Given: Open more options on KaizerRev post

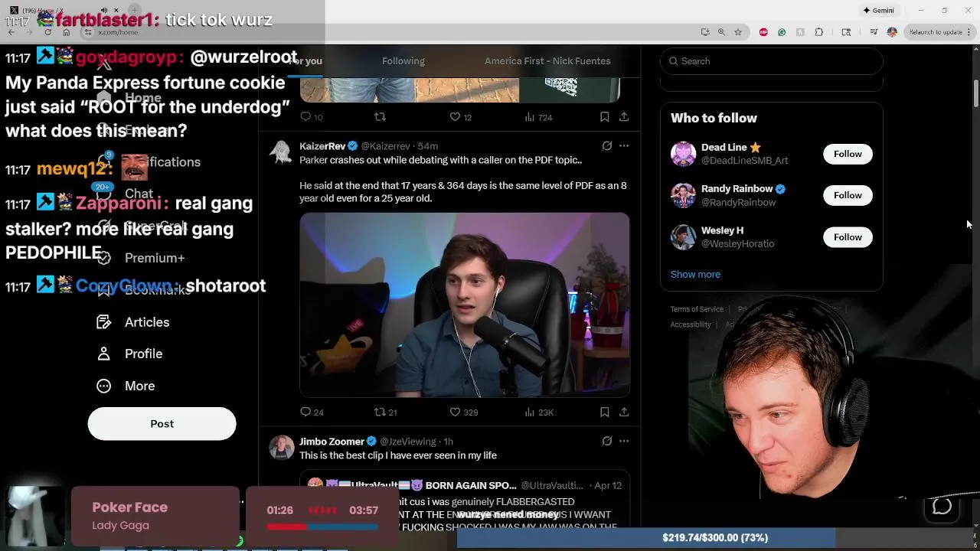Looking at the screenshot, I should [x=624, y=145].
